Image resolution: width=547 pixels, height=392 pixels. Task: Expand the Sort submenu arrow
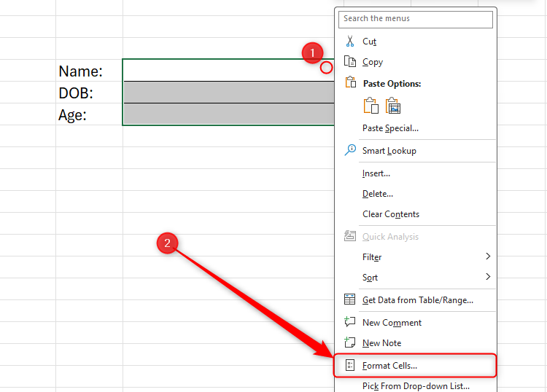[488, 277]
